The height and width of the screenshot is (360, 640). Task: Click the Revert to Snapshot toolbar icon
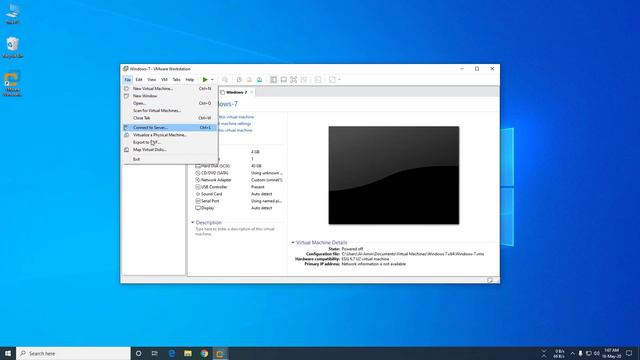click(249, 80)
